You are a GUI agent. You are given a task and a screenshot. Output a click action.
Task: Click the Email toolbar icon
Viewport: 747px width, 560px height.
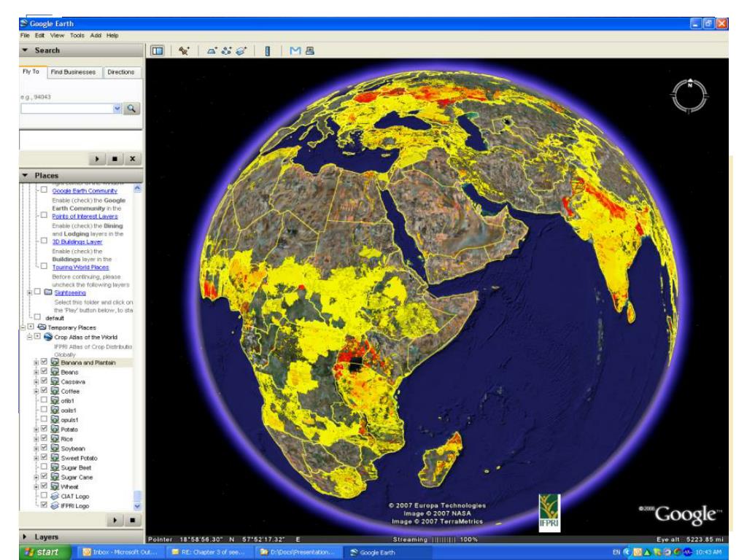(296, 50)
